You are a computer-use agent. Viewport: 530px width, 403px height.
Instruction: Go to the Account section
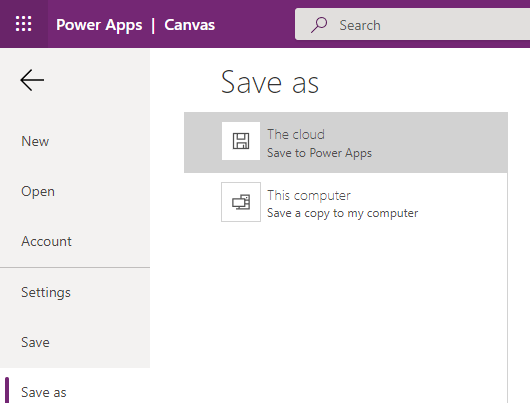(x=46, y=241)
